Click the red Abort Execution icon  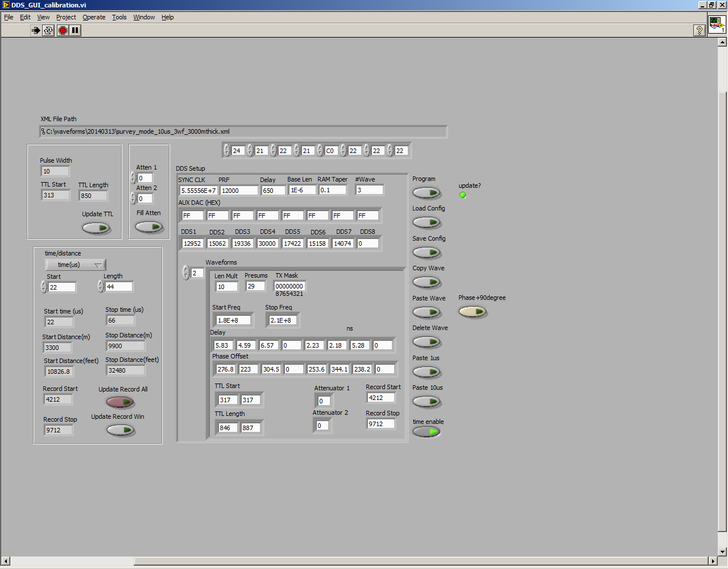[63, 31]
